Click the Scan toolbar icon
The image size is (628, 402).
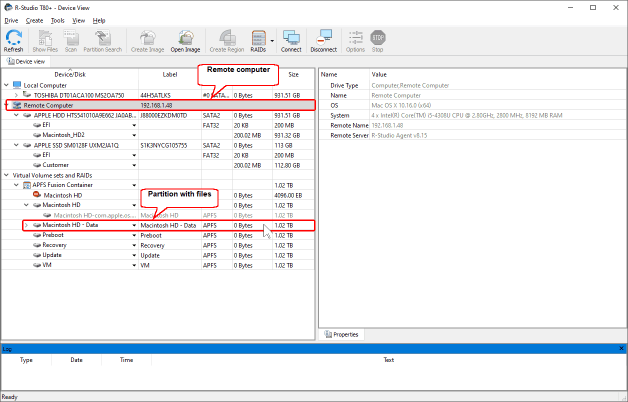coord(71,41)
